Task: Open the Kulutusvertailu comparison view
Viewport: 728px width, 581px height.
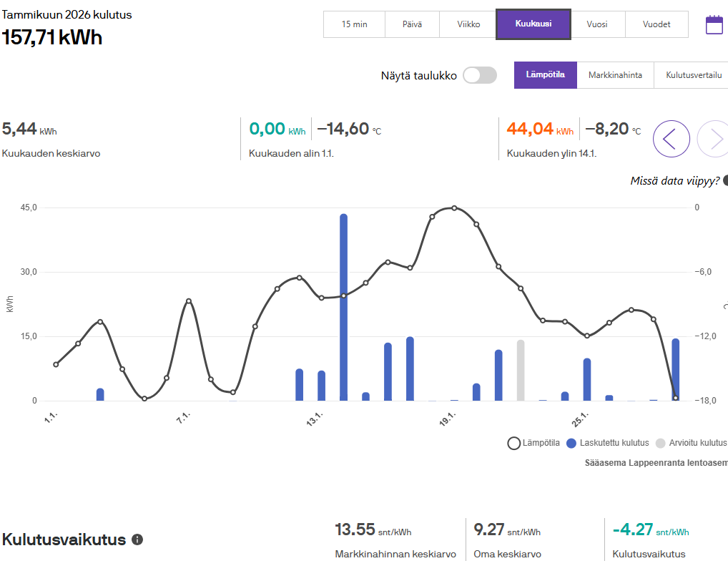Action: pyautogui.click(x=693, y=75)
